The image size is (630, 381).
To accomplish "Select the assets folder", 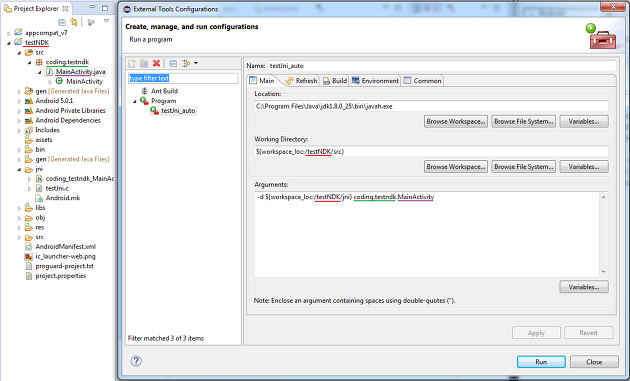I will (43, 140).
